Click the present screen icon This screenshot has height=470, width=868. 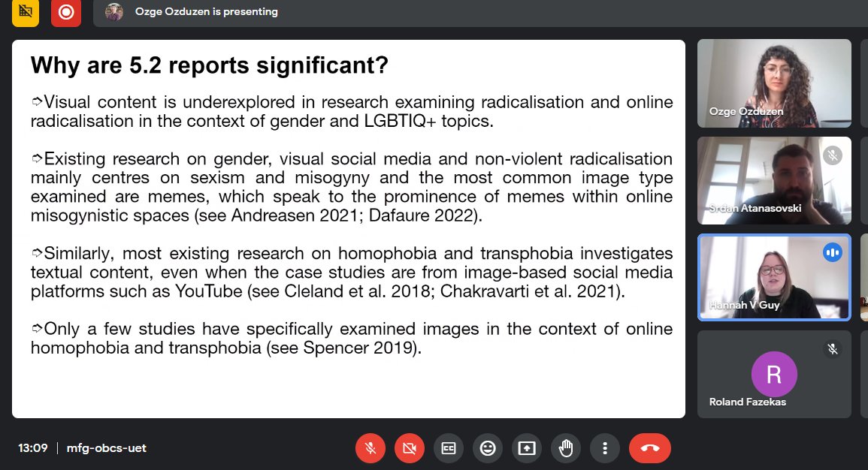[x=527, y=447]
